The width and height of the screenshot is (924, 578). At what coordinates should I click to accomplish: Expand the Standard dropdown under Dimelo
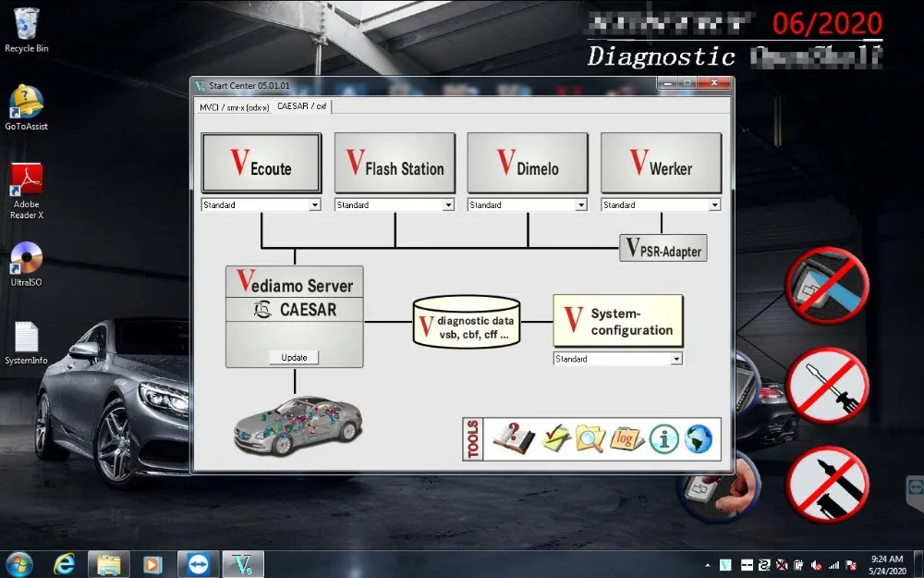(581, 204)
